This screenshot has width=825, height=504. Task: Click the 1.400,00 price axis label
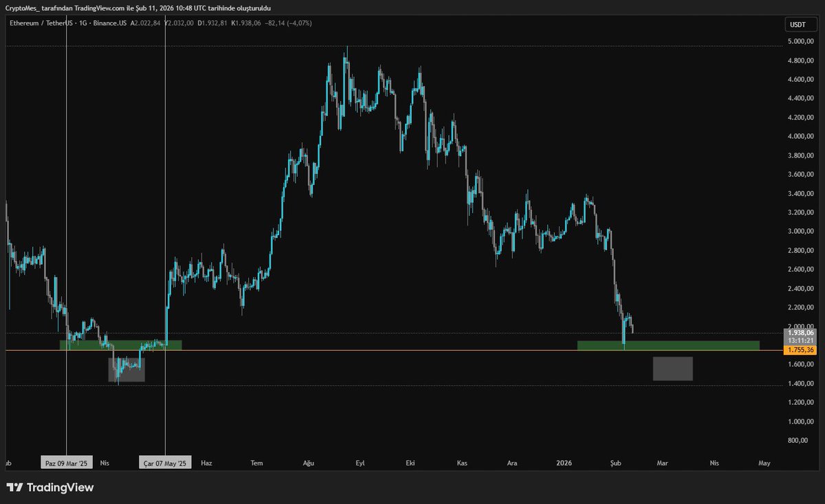click(800, 383)
